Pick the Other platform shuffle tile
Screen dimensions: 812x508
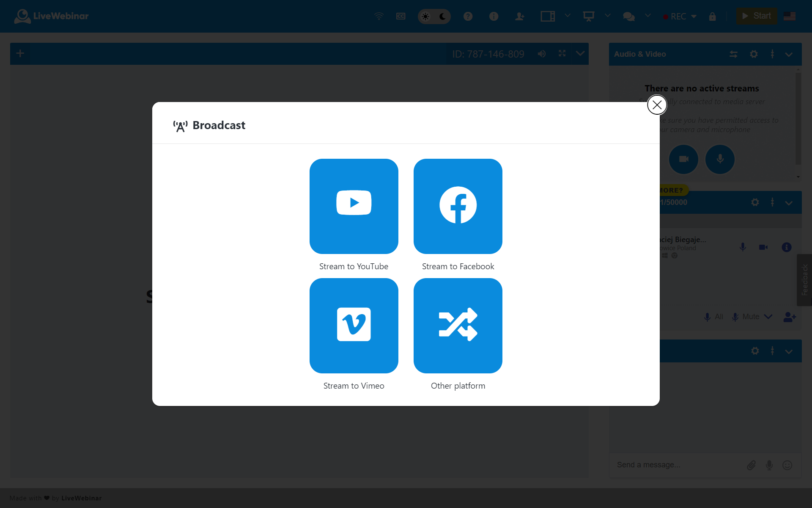click(x=458, y=326)
